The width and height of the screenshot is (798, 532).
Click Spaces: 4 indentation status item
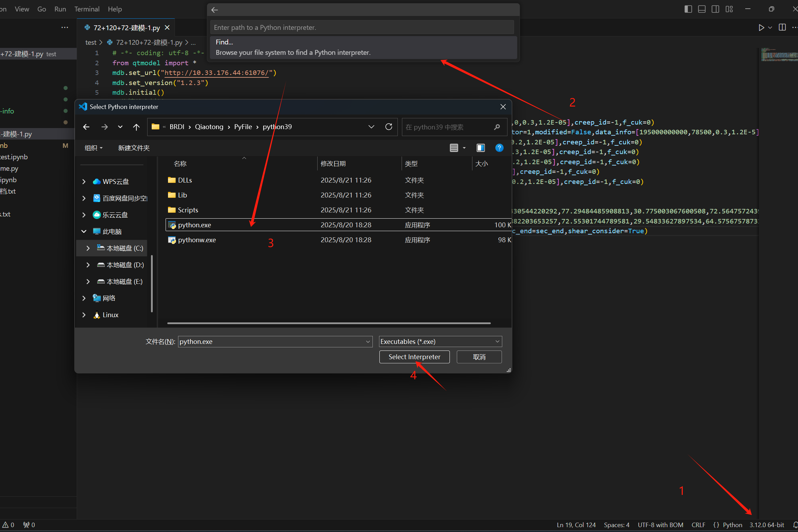click(616, 525)
